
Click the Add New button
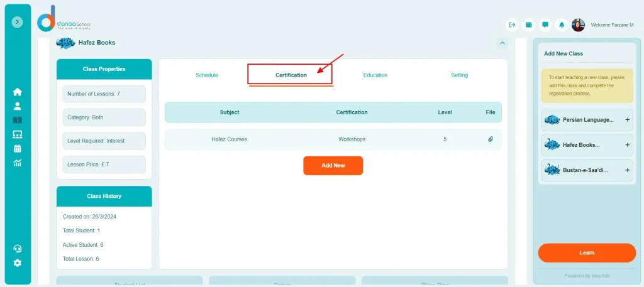[333, 166]
